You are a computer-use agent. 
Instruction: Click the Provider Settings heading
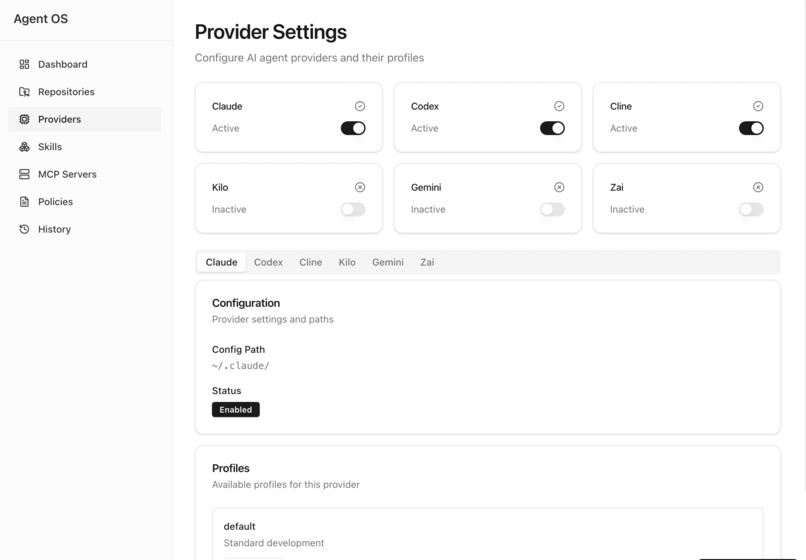coord(270,32)
